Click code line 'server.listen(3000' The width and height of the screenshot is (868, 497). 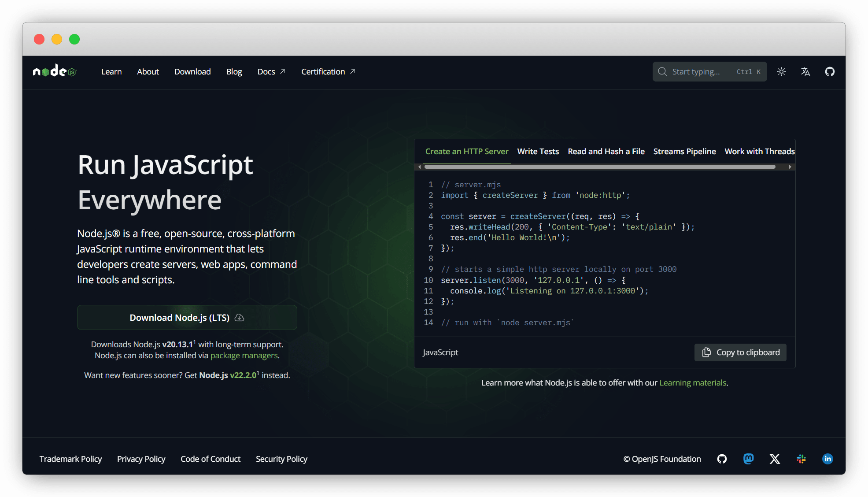[x=533, y=280]
